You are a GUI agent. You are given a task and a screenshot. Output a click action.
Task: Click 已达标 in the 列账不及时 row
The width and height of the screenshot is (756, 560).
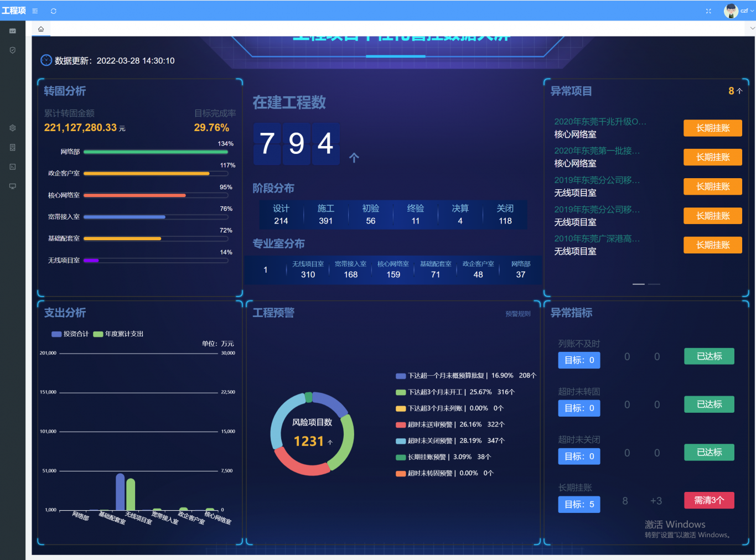(709, 356)
